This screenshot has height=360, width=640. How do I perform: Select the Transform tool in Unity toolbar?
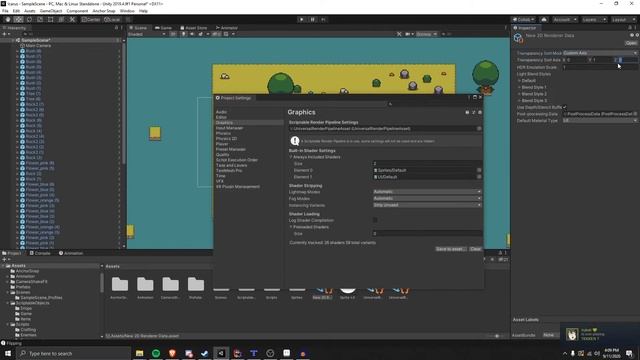click(x=61, y=20)
